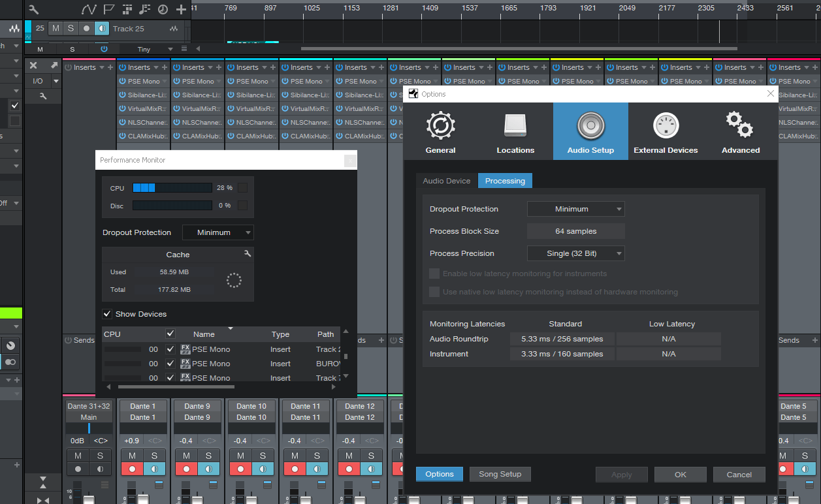Click the Process Block Size 64 samples field
This screenshot has width=821, height=504.
(x=575, y=231)
